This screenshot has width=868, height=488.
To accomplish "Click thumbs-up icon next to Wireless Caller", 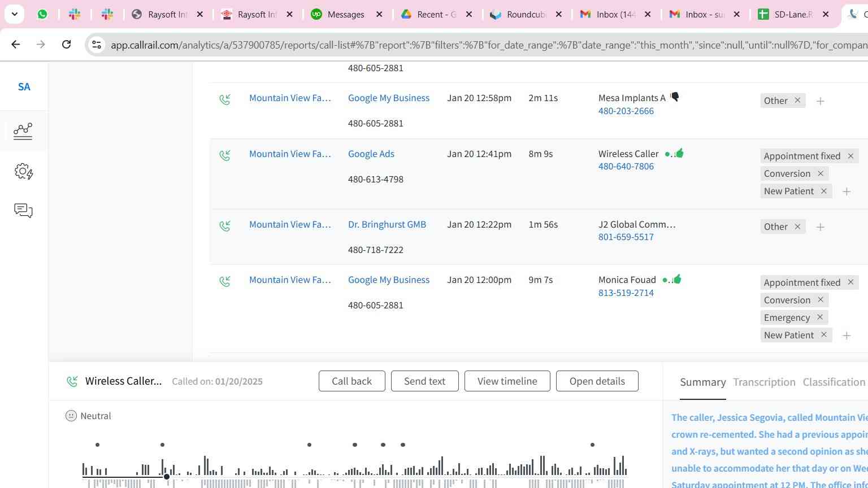I will pos(679,152).
